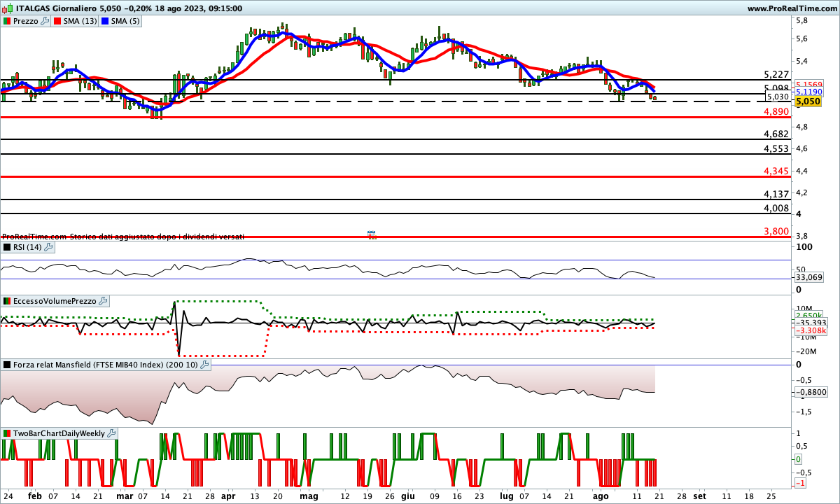Select the EccessoVolumePrezzo panel label
The width and height of the screenshot is (840, 504).
[55, 301]
